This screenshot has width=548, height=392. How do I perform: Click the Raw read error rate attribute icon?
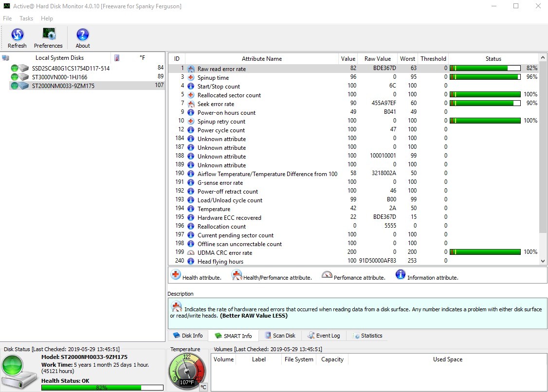pyautogui.click(x=191, y=69)
